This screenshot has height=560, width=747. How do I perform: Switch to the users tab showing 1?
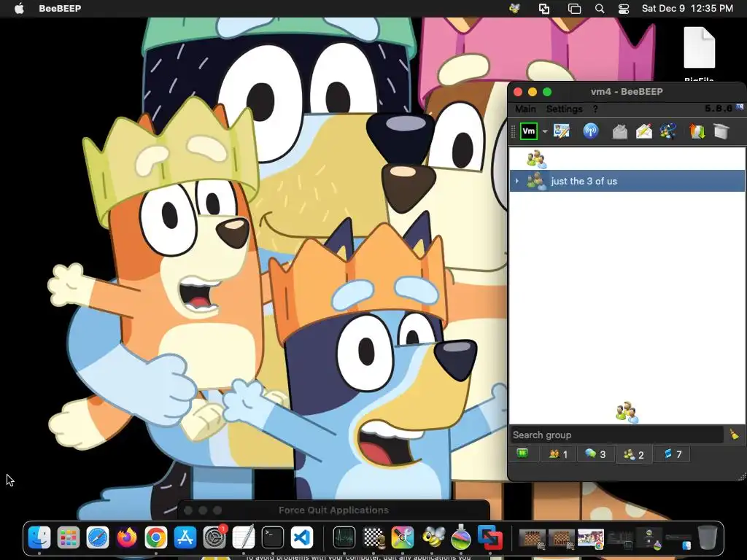point(558,454)
